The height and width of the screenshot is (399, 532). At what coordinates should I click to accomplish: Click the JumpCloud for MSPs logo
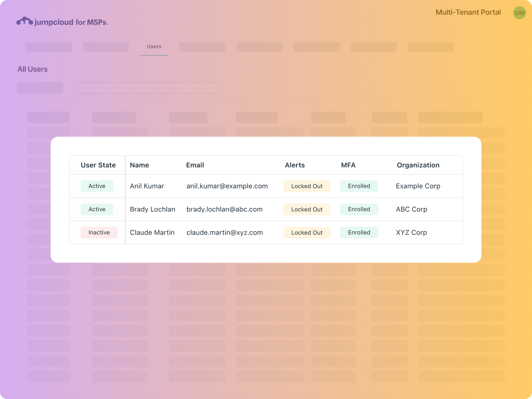[62, 22]
